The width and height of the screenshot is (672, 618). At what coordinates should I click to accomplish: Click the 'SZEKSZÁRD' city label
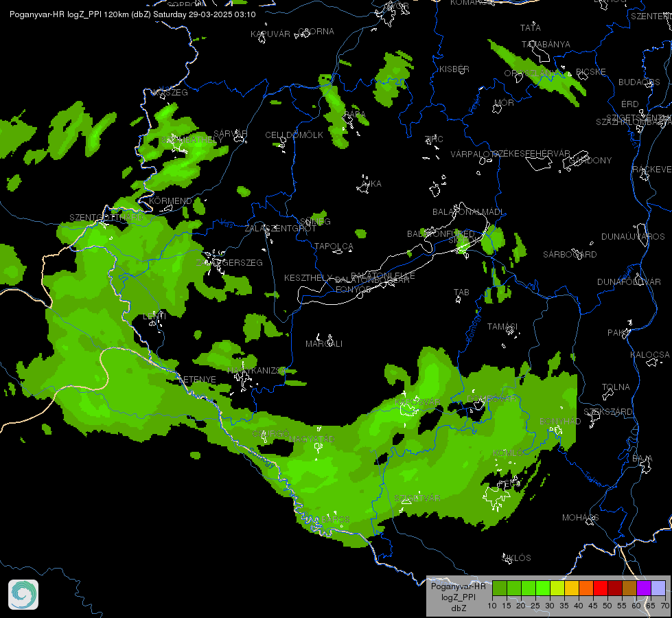point(607,412)
